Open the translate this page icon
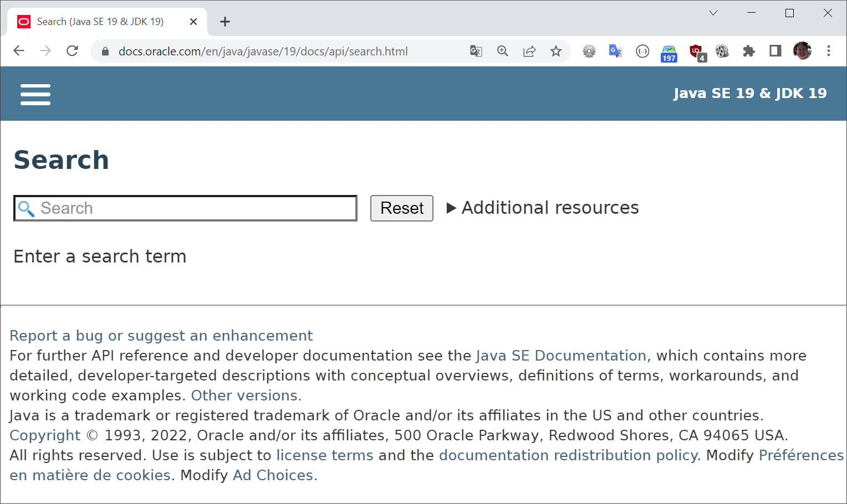The height and width of the screenshot is (504, 847). [x=476, y=51]
